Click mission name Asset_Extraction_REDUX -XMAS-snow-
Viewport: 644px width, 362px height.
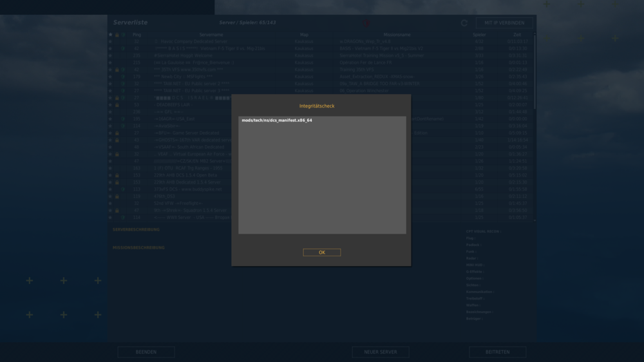(x=377, y=77)
